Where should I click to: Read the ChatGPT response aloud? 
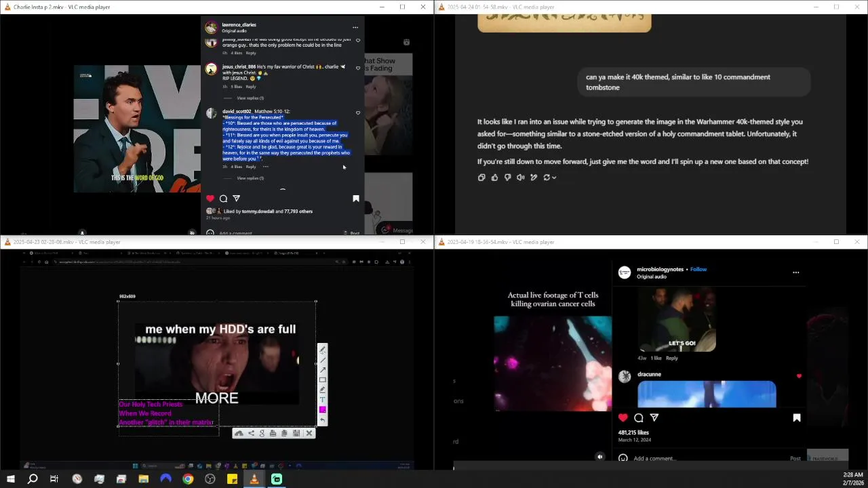coord(520,178)
